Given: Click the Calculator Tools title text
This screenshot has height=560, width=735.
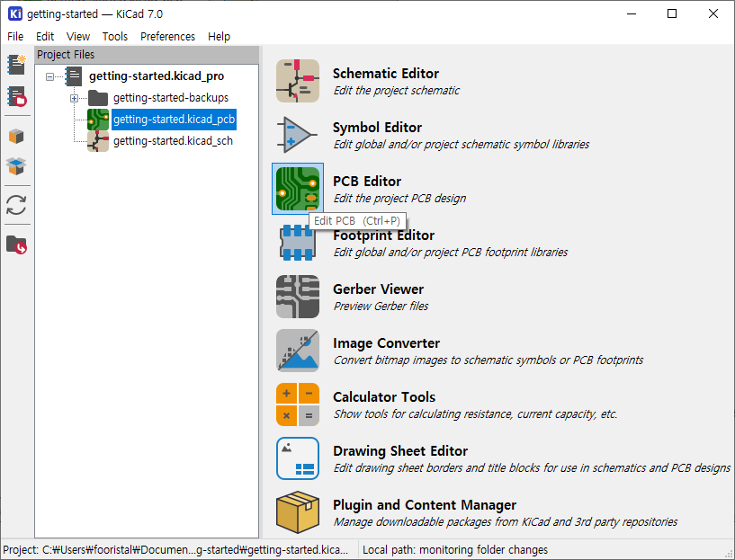Looking at the screenshot, I should pyautogui.click(x=384, y=397).
